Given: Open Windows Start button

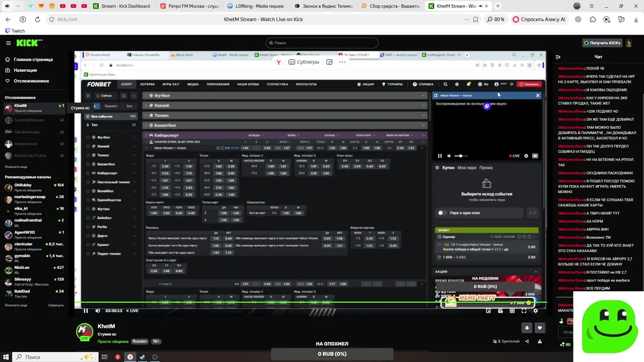Looking at the screenshot, I should (6, 357).
